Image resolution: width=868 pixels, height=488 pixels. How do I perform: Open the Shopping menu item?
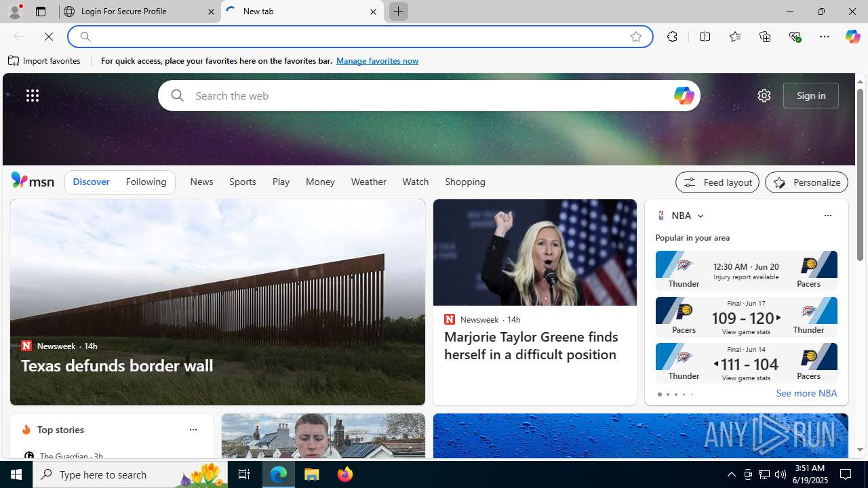click(x=465, y=182)
